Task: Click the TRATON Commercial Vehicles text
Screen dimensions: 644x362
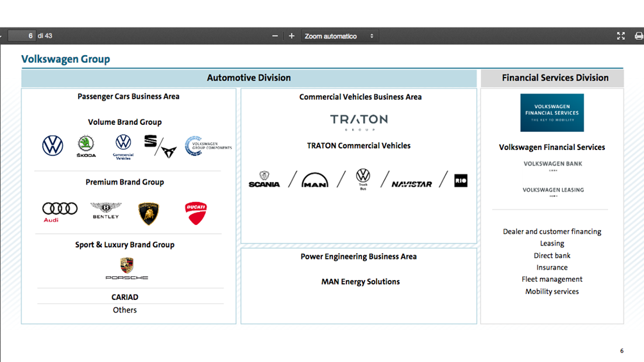Action: point(359,145)
